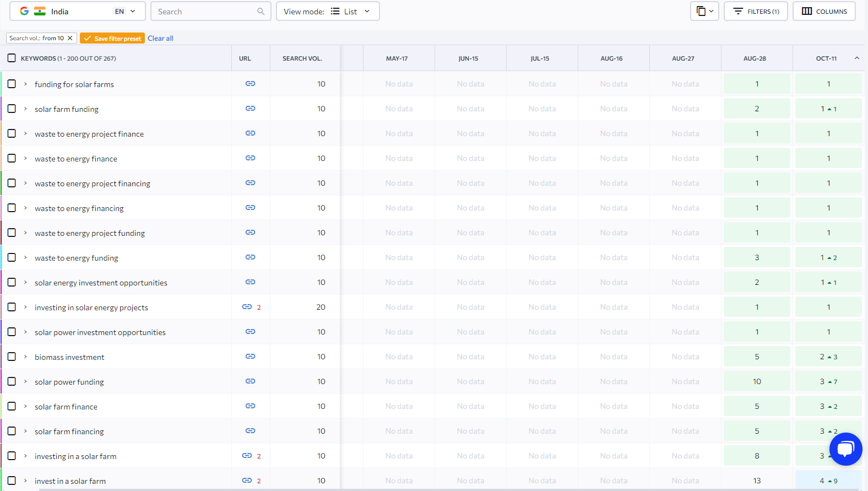Tick the checkbox for waste to energy financing
The height and width of the screenshot is (491, 868).
(12, 208)
